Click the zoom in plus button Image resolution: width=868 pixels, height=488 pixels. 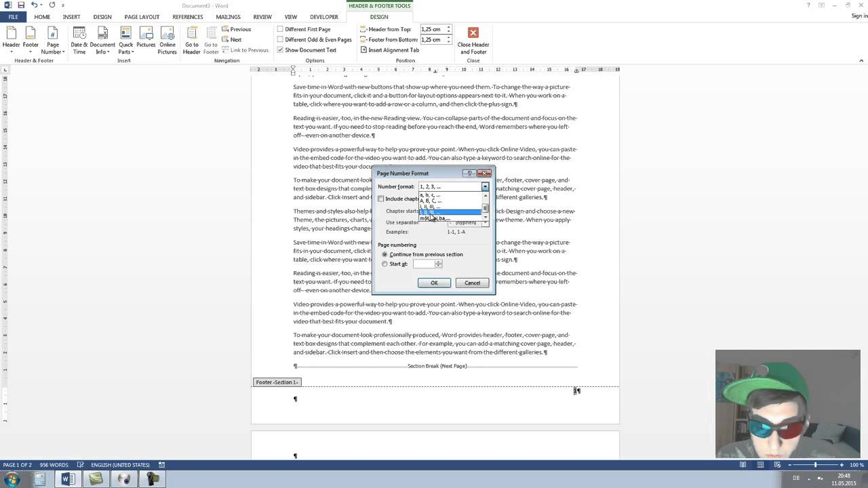point(842,465)
